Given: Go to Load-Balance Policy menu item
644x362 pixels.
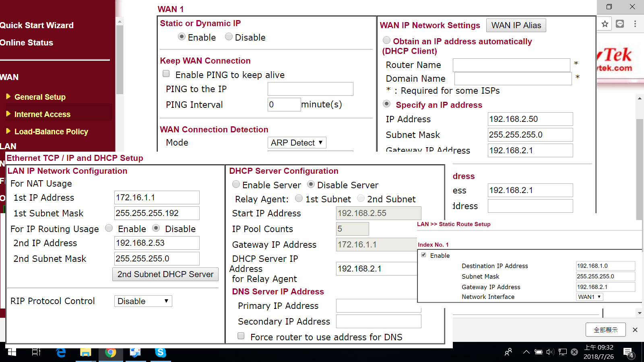Looking at the screenshot, I should 51,132.
